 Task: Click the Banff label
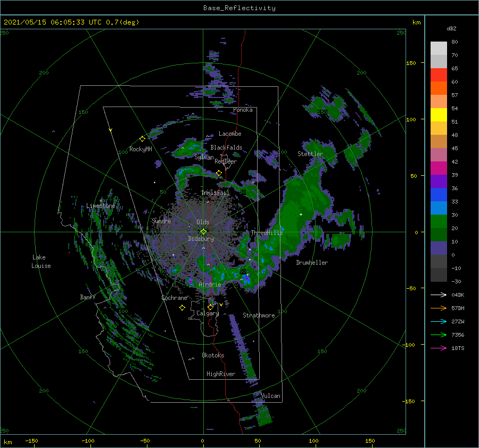pyautogui.click(x=88, y=297)
